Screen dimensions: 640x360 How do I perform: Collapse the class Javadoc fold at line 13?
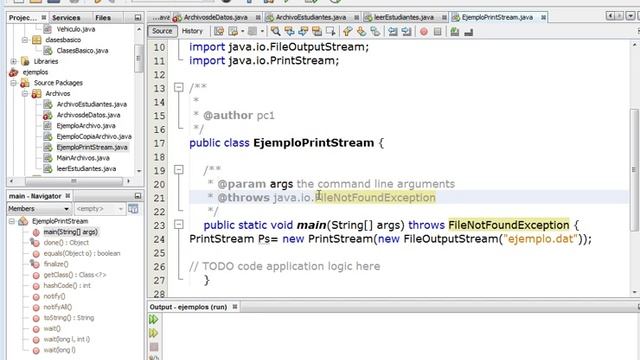pos(179,87)
